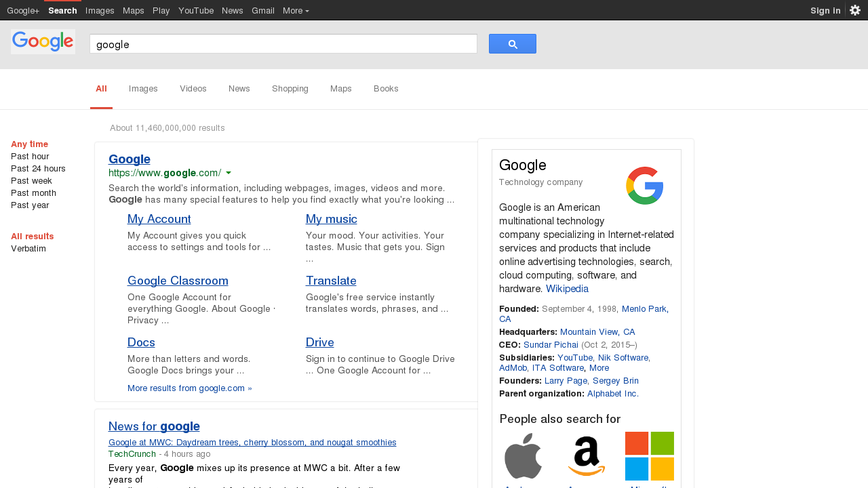Click the Alphabet Inc. link
Image resolution: width=868 pixels, height=488 pixels.
(x=613, y=394)
